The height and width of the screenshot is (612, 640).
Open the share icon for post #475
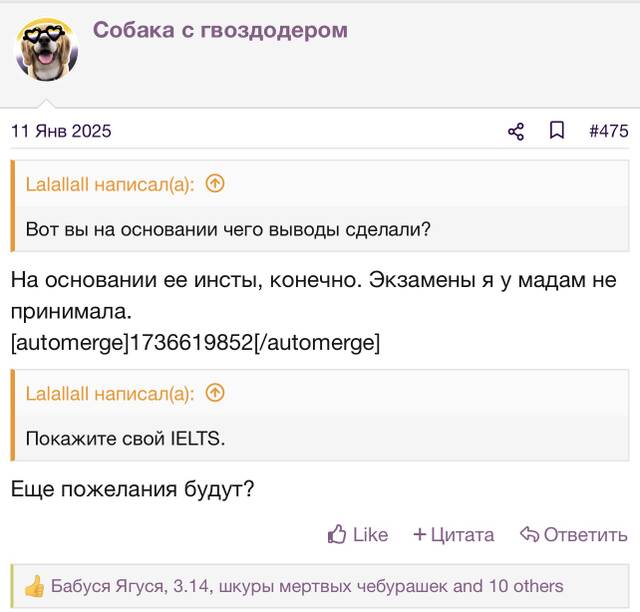tap(516, 131)
